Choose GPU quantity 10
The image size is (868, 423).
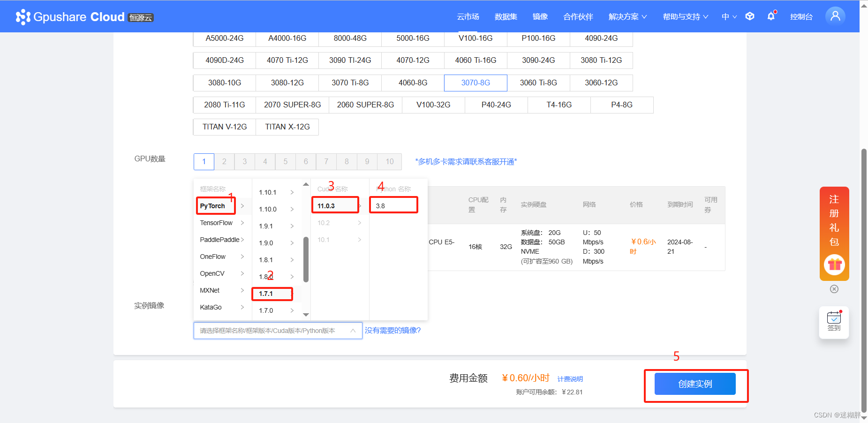[x=390, y=161]
